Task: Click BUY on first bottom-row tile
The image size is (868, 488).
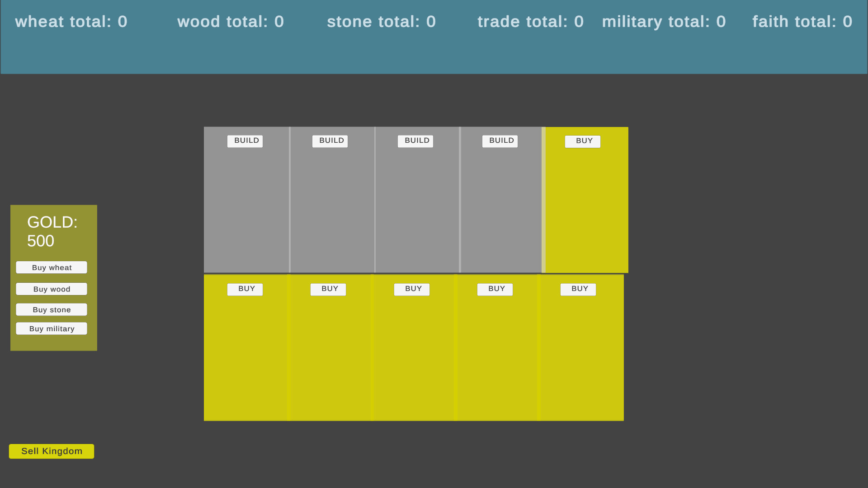Action: pos(245,289)
